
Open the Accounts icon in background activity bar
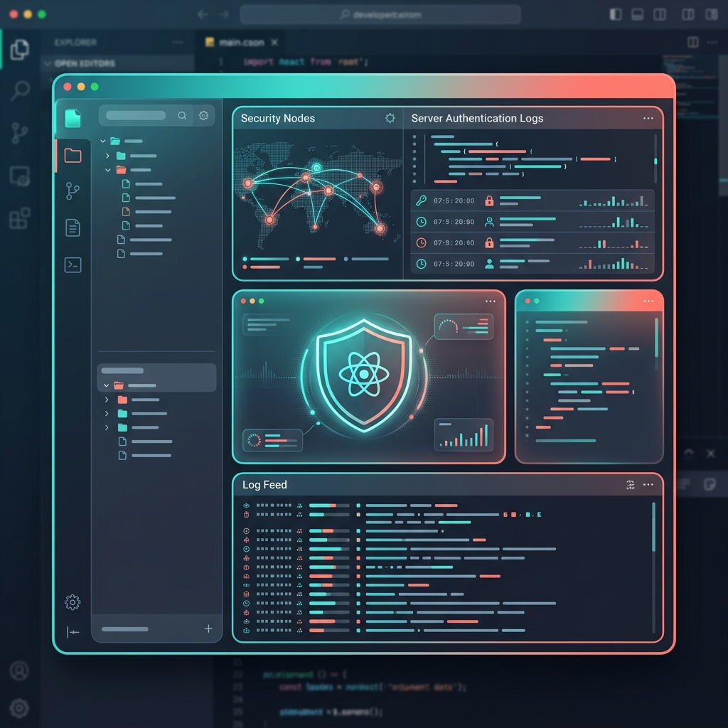(19, 670)
